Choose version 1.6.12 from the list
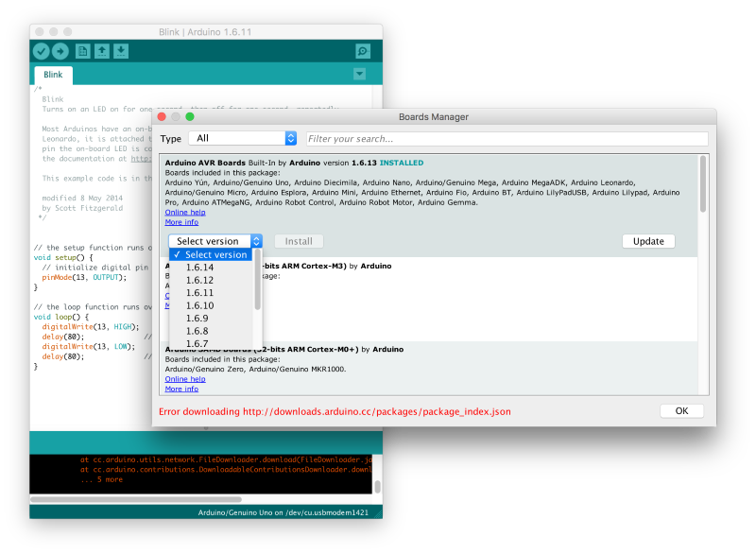Screen dimensions: 756x554 (x=211, y=280)
